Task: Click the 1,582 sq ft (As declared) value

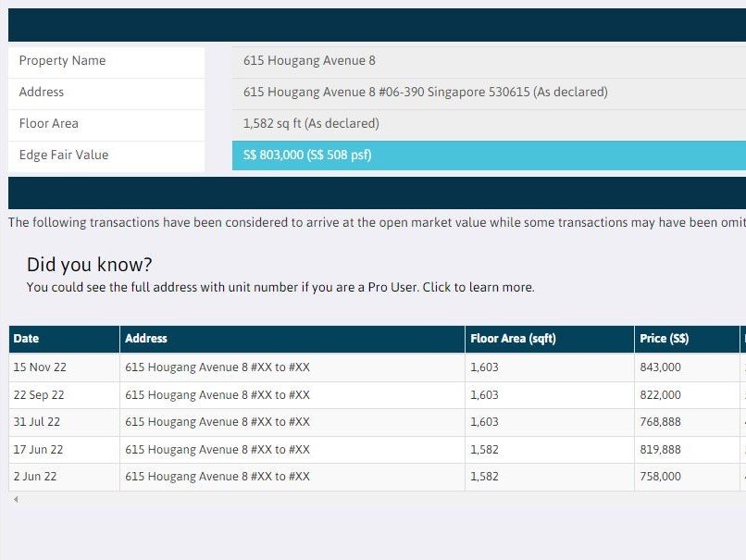Action: click(x=311, y=124)
